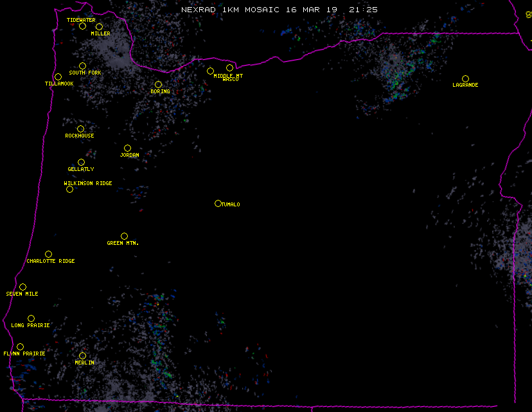Select the Flynn Prairie station marker

tap(20, 347)
